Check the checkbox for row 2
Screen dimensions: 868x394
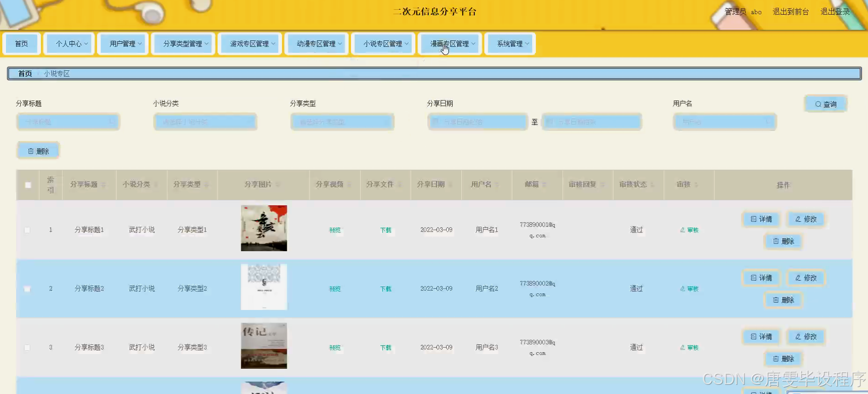pyautogui.click(x=27, y=289)
